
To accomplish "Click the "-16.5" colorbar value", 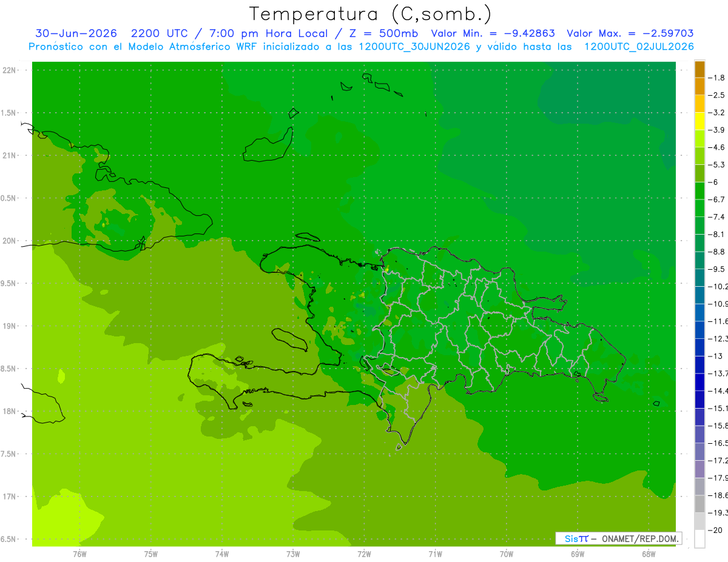I will 719,443.
